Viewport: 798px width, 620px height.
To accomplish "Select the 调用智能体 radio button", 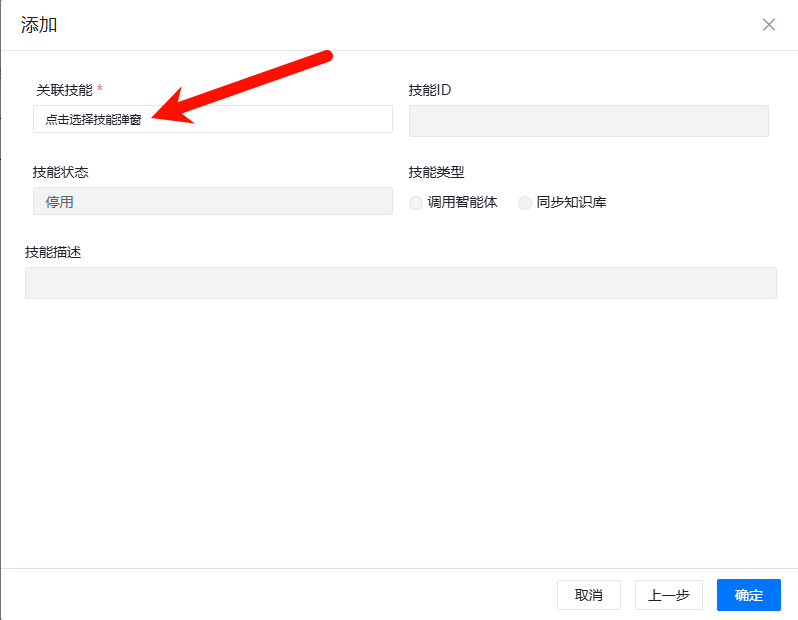I will pyautogui.click(x=416, y=202).
